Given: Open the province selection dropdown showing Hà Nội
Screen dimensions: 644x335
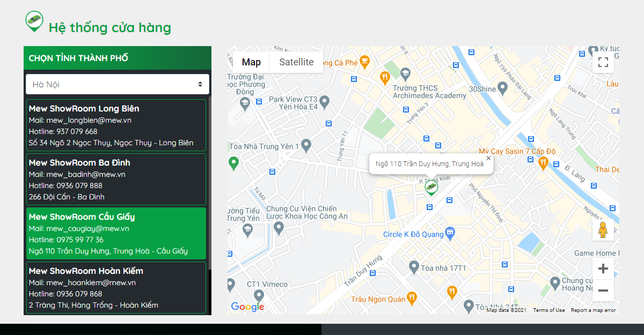Looking at the screenshot, I should [x=116, y=84].
